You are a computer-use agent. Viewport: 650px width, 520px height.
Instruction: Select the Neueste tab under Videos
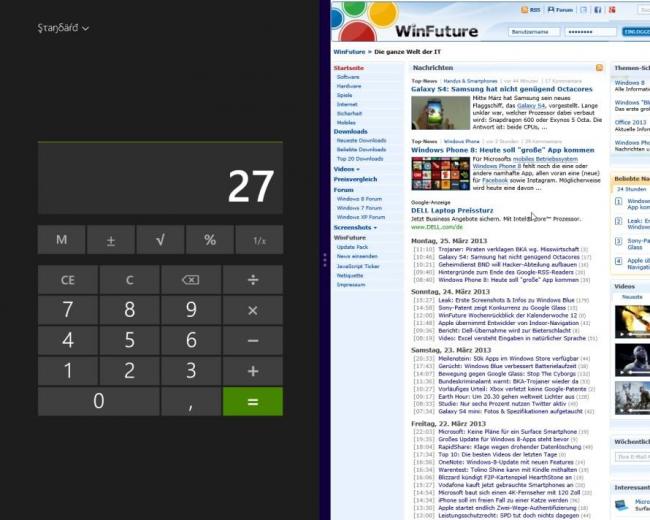click(x=633, y=297)
